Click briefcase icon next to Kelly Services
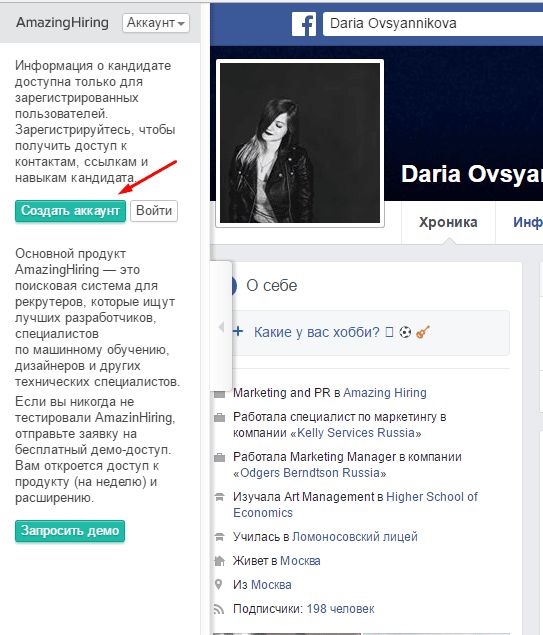Image resolution: width=543 pixels, height=635 pixels. point(219,418)
